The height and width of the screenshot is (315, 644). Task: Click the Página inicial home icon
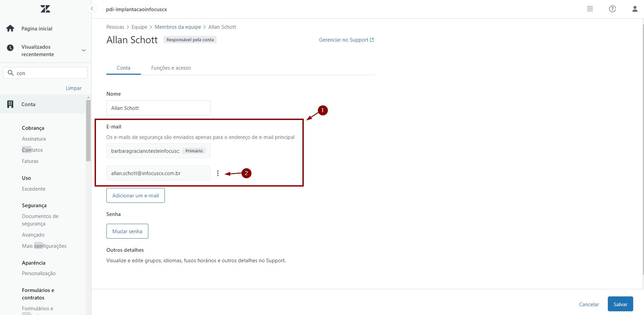click(10, 28)
